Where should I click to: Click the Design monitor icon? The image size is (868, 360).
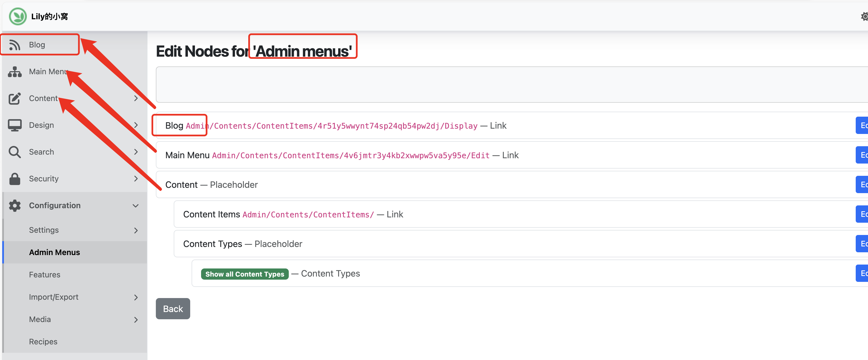click(x=15, y=125)
